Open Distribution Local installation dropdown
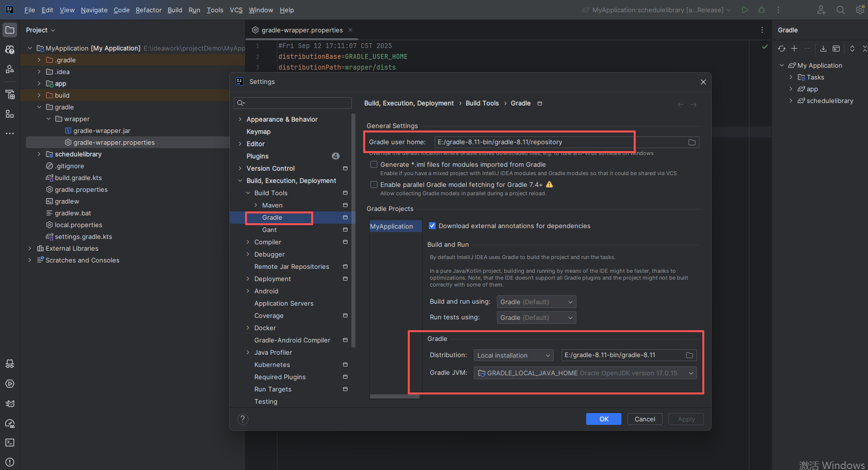 pos(514,355)
